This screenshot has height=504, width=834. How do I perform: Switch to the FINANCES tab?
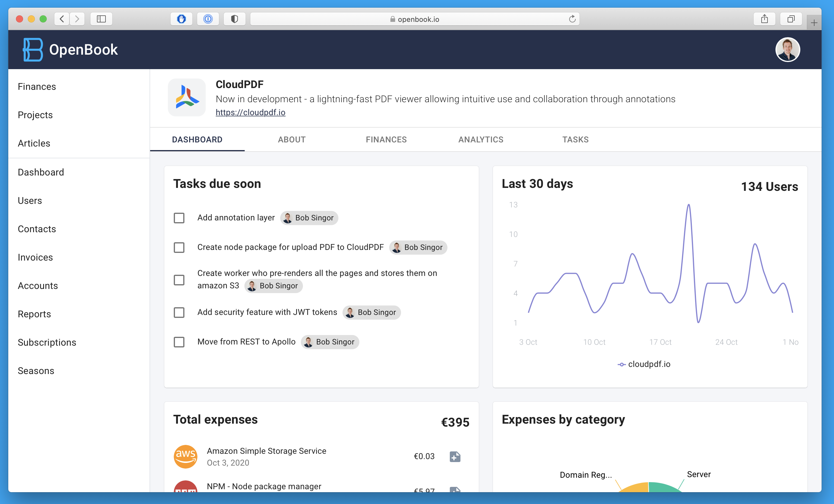click(x=386, y=139)
